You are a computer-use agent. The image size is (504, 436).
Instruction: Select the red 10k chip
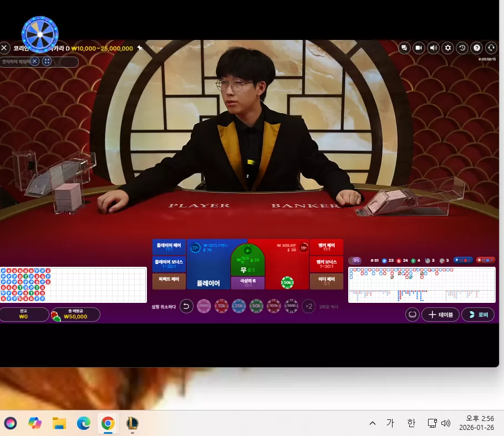point(221,306)
